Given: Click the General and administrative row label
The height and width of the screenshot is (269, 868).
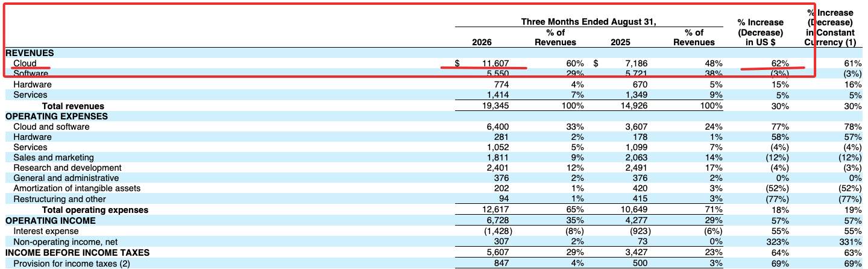Looking at the screenshot, I should (x=66, y=178).
